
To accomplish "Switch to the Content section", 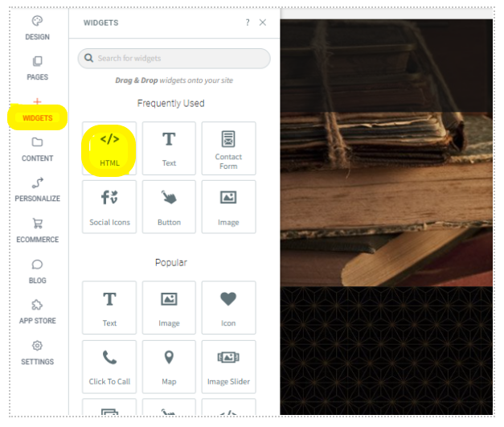I will [37, 150].
